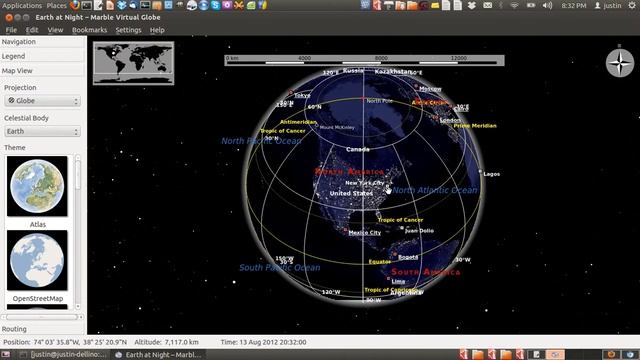Viewport: 640px width, 360px height.
Task: Open the Routing panel tab
Action: point(42,329)
